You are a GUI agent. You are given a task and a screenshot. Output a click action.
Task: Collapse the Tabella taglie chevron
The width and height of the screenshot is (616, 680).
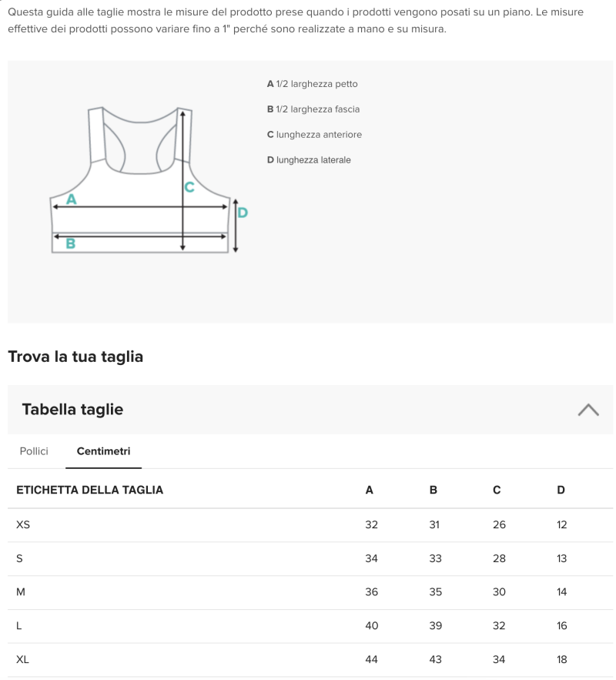tap(588, 410)
